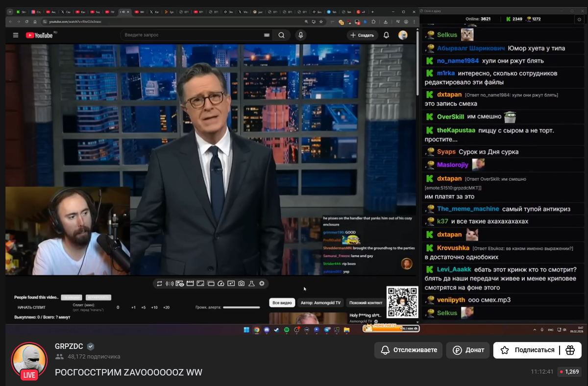Select the Автор: Asmongold TV chip
This screenshot has height=386, width=588.
pos(319,303)
